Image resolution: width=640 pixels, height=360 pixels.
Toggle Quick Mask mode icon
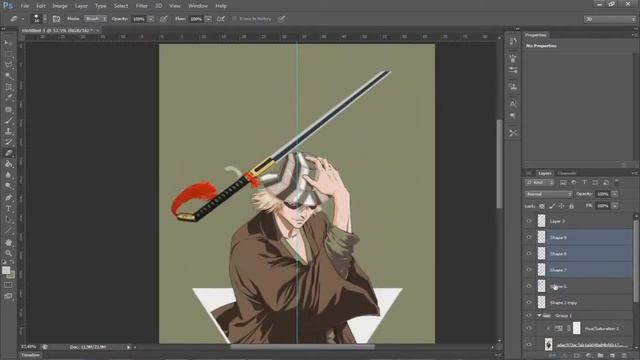point(8,285)
